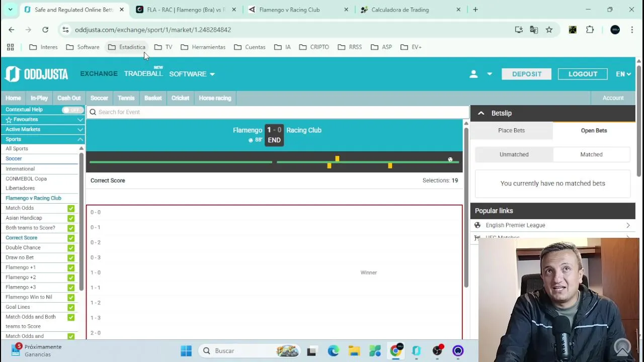
Task: Expand the account dropdown arrow
Action: point(489,74)
